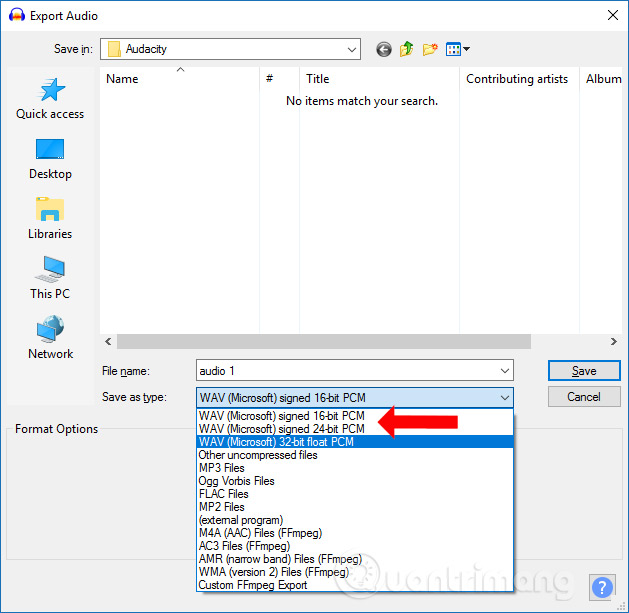Open the View Menu icon
The height and width of the screenshot is (613, 629).
[458, 49]
